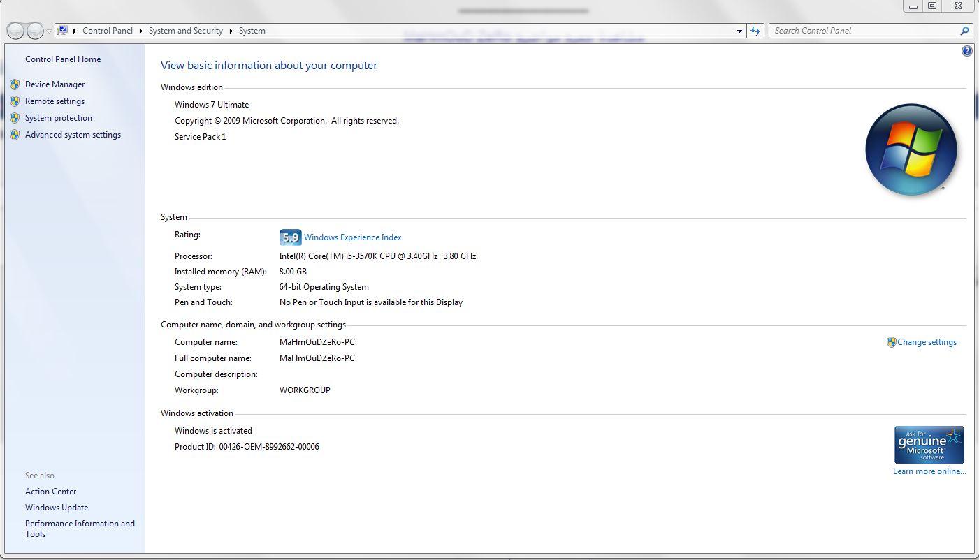Open Action Center link

point(50,492)
